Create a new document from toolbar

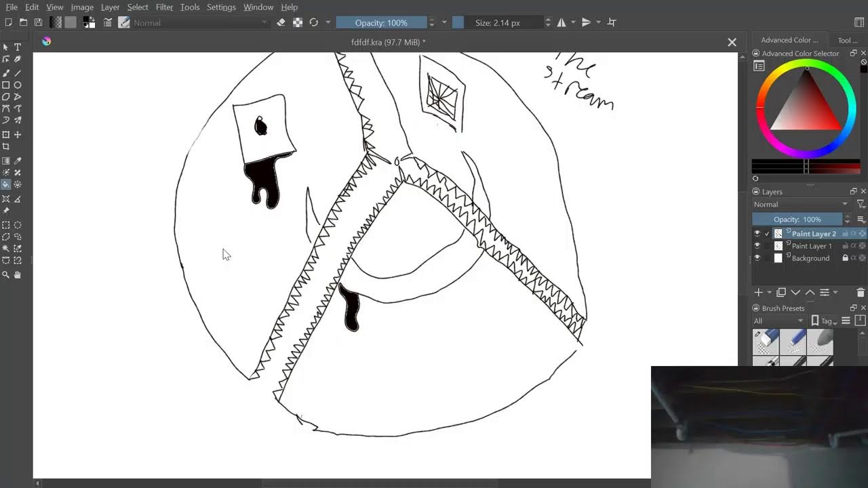pos(8,22)
